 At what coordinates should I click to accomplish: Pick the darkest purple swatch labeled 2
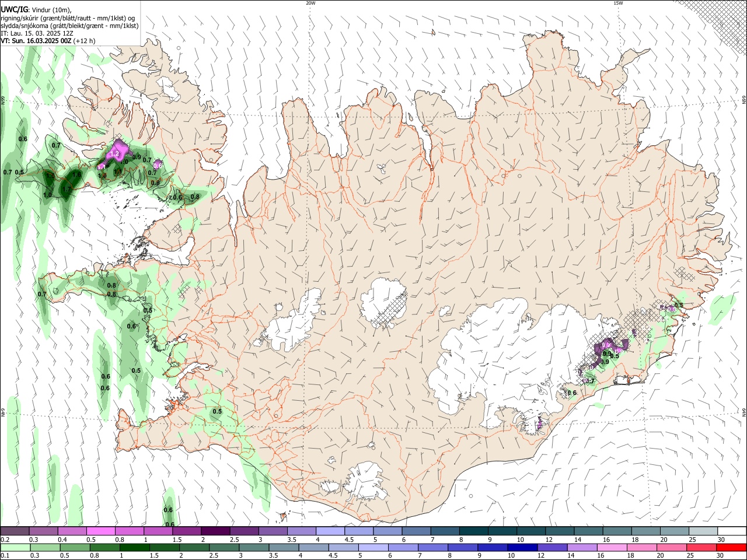[215, 531]
